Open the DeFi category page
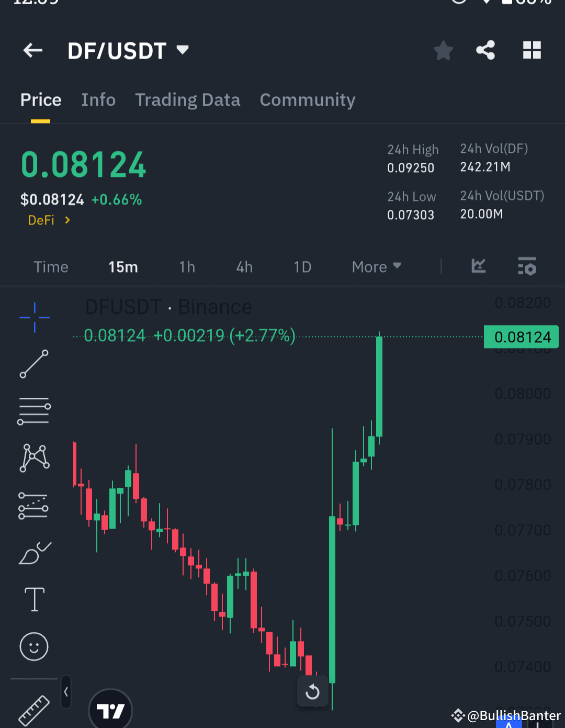The width and height of the screenshot is (565, 728). (x=48, y=220)
